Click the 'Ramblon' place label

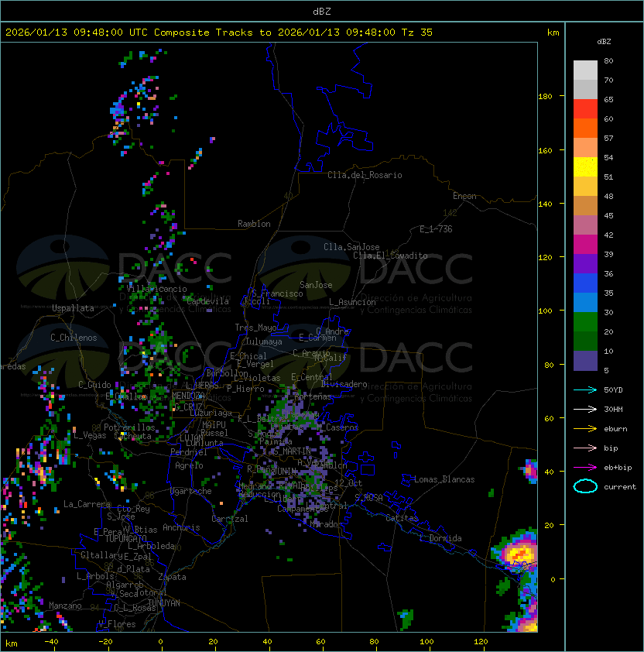point(254,224)
